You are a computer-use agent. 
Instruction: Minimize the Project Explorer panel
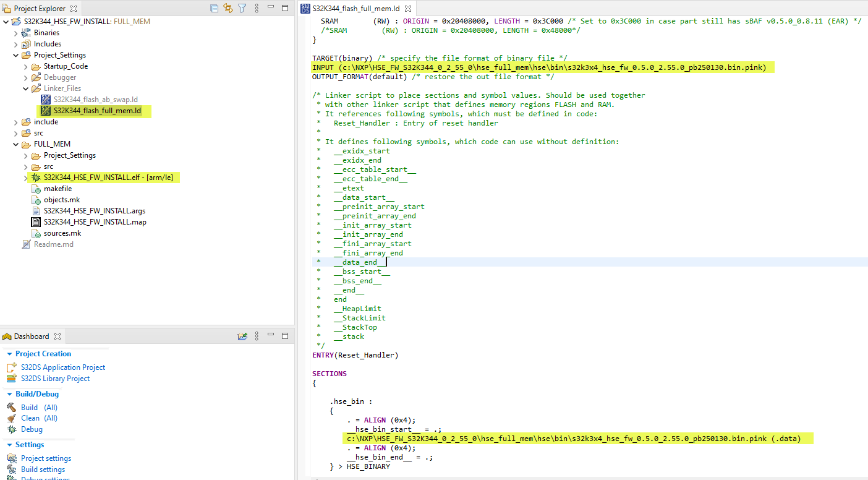[x=271, y=8]
